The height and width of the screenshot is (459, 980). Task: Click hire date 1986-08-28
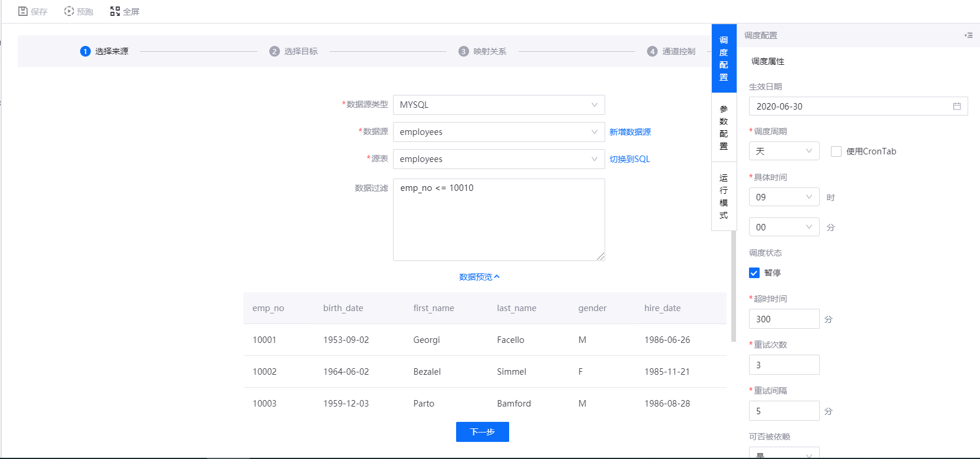(667, 404)
